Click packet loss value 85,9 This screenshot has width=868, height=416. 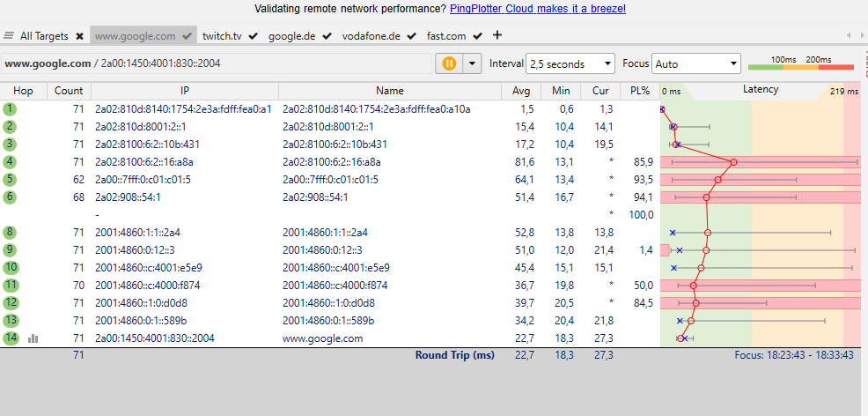pos(644,162)
